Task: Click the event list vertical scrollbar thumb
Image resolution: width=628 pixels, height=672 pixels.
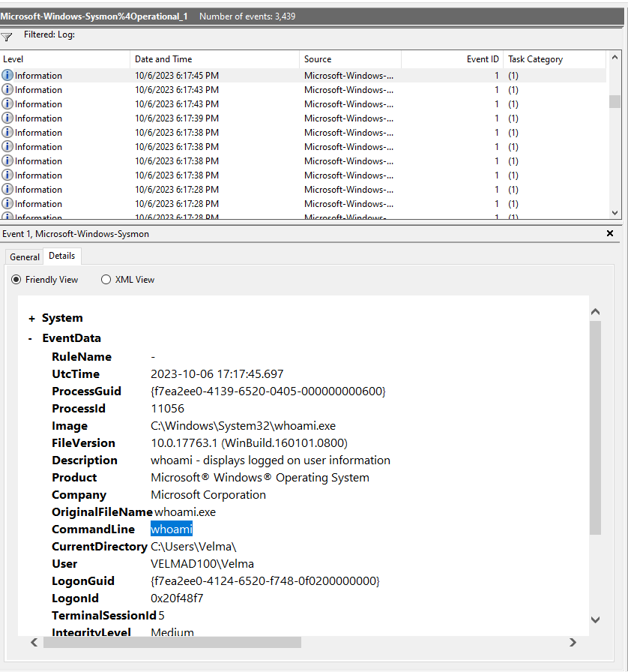Action: 615,101
